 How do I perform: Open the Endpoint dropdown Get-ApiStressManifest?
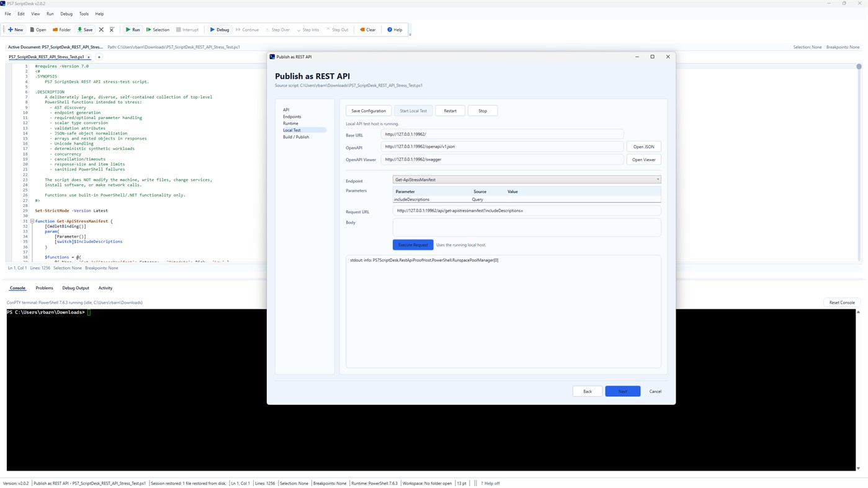pyautogui.click(x=527, y=180)
